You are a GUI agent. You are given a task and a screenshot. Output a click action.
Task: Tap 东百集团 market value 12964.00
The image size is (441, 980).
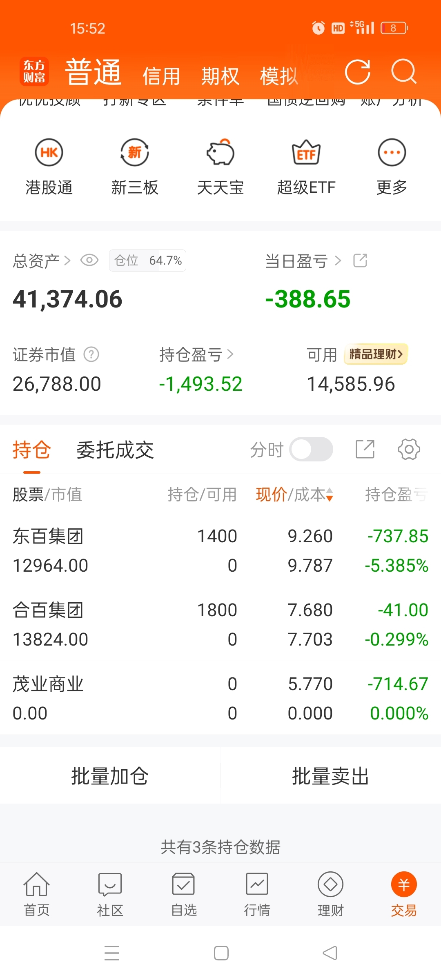(50, 566)
